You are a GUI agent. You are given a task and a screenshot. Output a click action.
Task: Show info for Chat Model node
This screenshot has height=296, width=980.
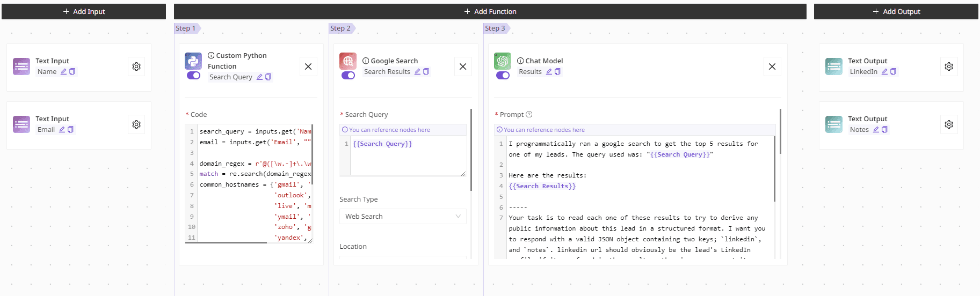[520, 61]
